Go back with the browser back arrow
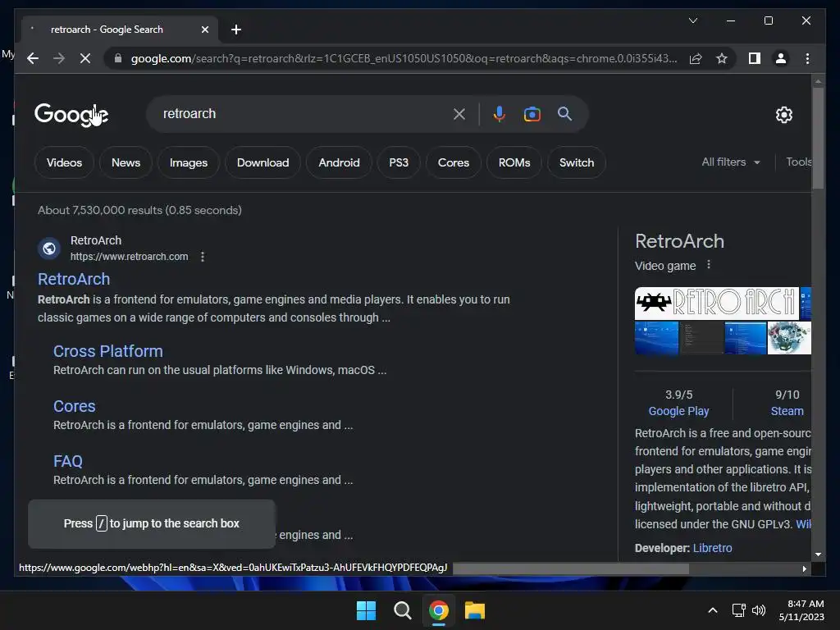Image resolution: width=840 pixels, height=630 pixels. [x=33, y=58]
